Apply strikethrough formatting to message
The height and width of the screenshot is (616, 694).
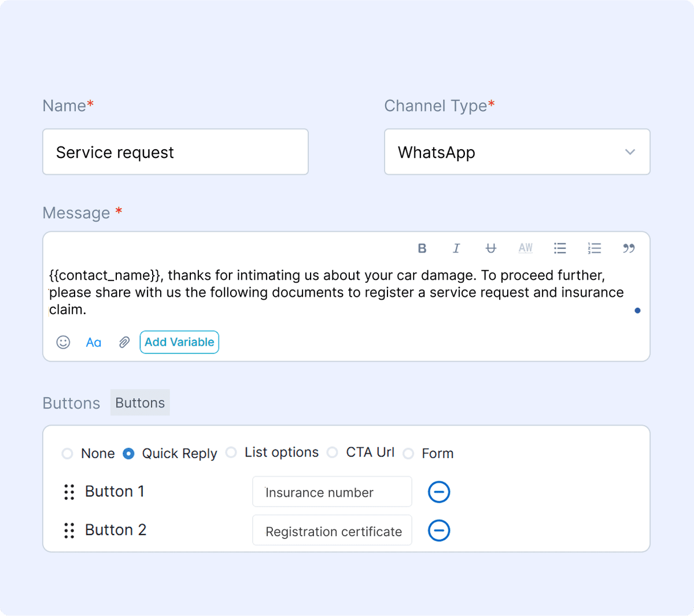tap(490, 248)
